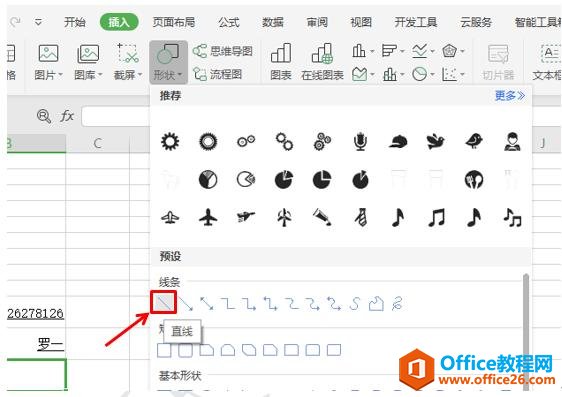Insert the microphone shape
Viewport: 562px width, 397px height.
pyautogui.click(x=360, y=141)
